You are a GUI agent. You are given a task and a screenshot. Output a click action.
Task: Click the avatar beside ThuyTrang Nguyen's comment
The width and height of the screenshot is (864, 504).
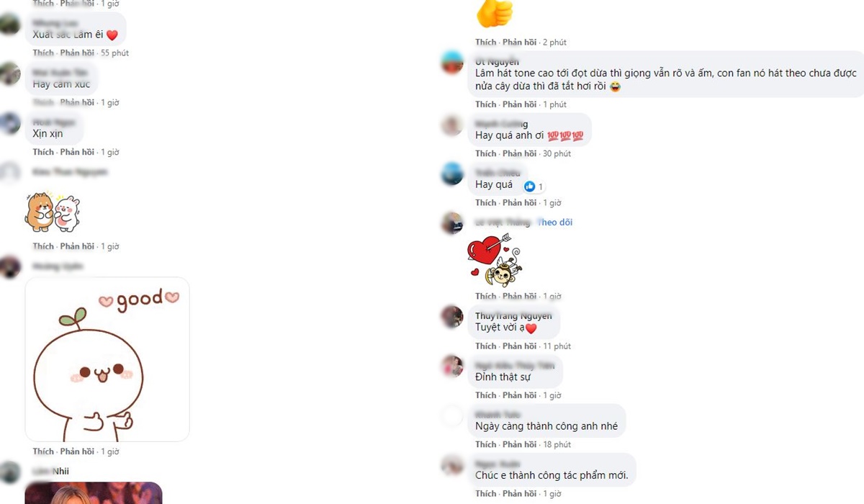click(452, 317)
